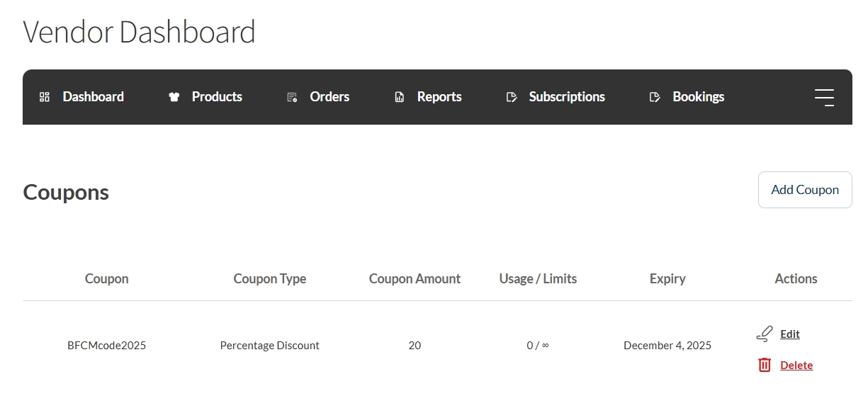This screenshot has height=408, width=868.
Task: Open the Orders menu item
Action: click(x=329, y=97)
